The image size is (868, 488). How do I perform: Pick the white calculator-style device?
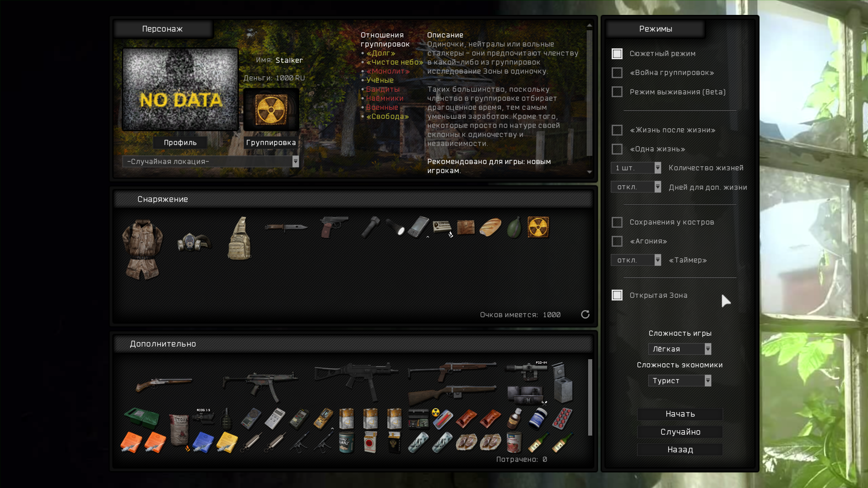coord(275,418)
